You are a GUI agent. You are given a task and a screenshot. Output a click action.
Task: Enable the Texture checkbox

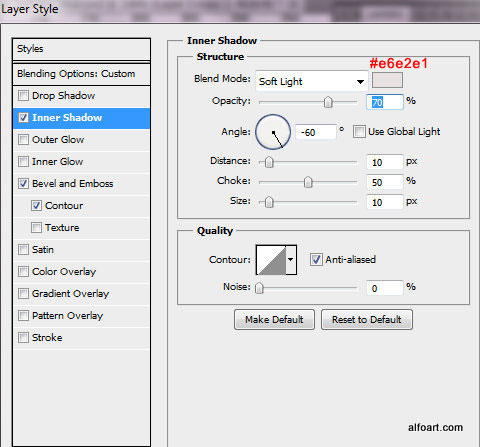click(x=36, y=228)
